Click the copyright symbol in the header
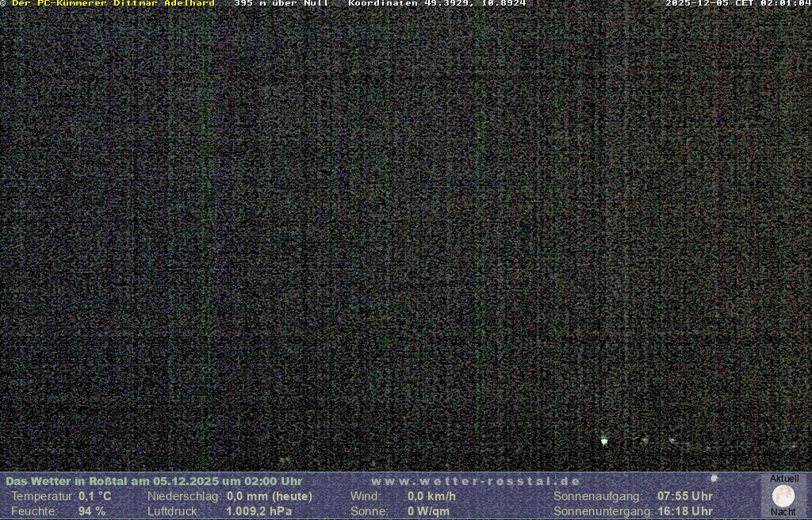 click(x=3, y=4)
